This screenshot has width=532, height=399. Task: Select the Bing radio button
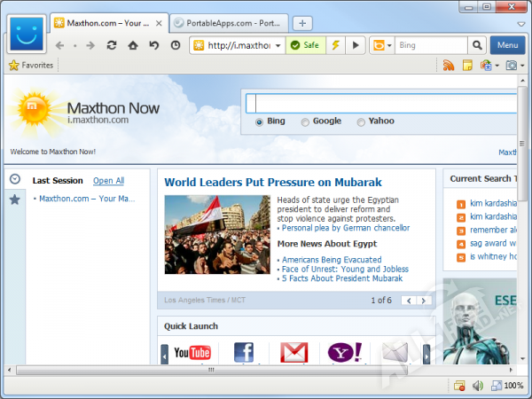[x=259, y=122]
